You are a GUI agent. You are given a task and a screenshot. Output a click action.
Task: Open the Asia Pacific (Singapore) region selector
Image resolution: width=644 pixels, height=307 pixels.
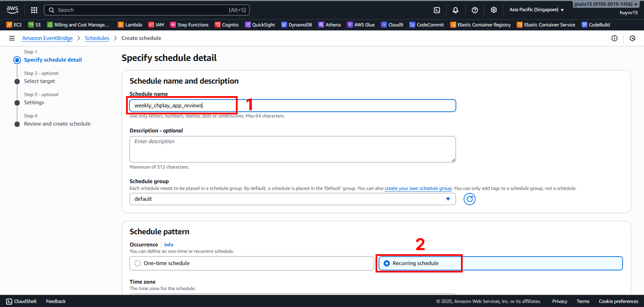click(536, 10)
